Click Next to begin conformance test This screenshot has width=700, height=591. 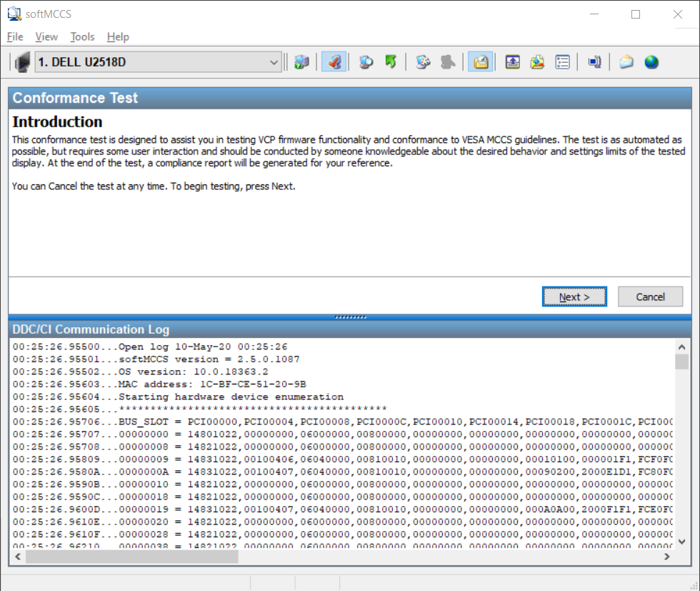(x=574, y=297)
